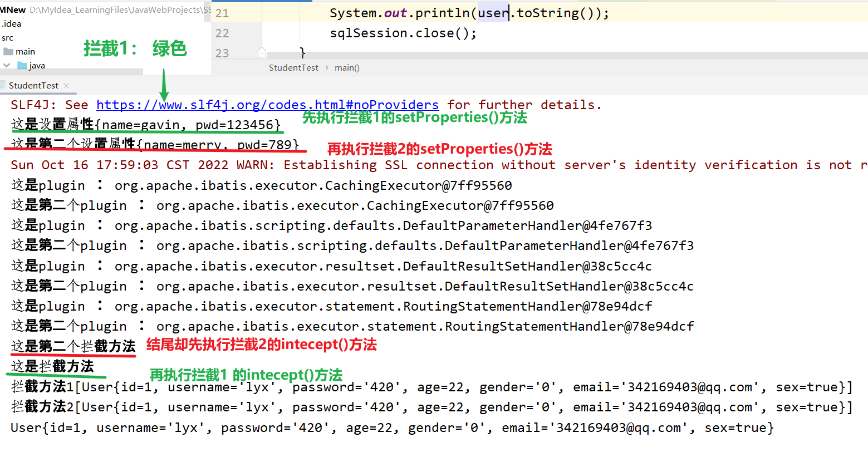Expand the src node in the project tree
This screenshot has height=457, width=868.
coord(8,37)
